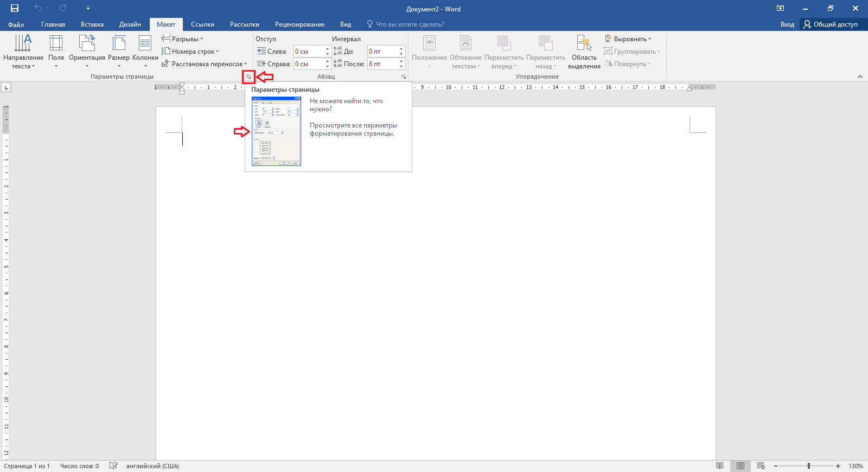The height and width of the screenshot is (472, 868).
Task: Click the Справа indent field
Action: tap(309, 64)
